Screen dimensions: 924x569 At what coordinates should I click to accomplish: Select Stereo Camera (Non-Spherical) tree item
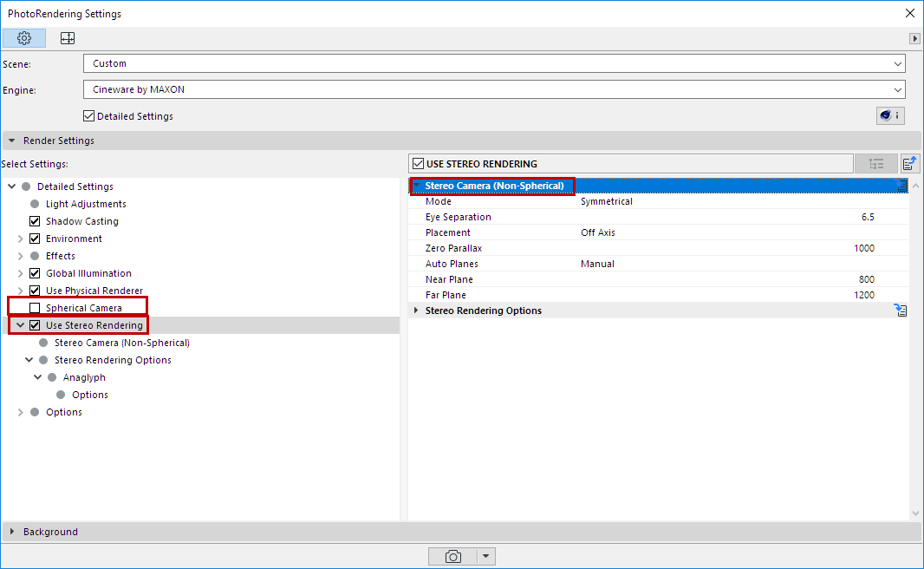pyautogui.click(x=122, y=343)
